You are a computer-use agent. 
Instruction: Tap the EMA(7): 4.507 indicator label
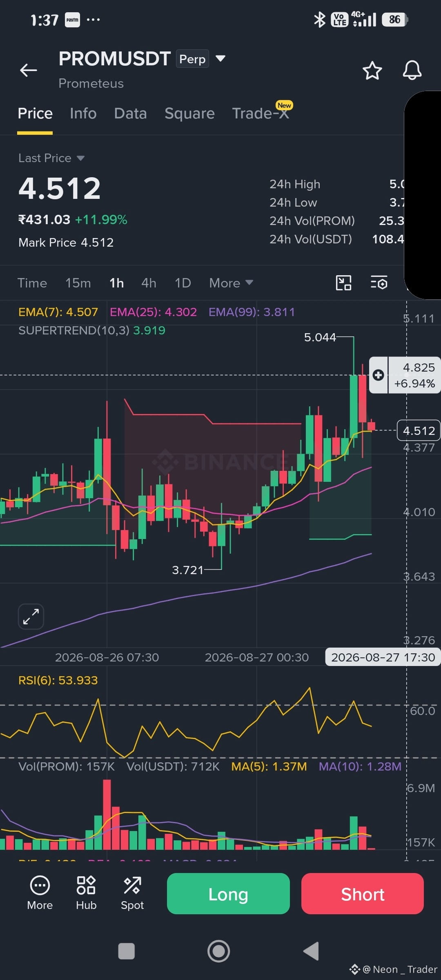[x=58, y=312]
